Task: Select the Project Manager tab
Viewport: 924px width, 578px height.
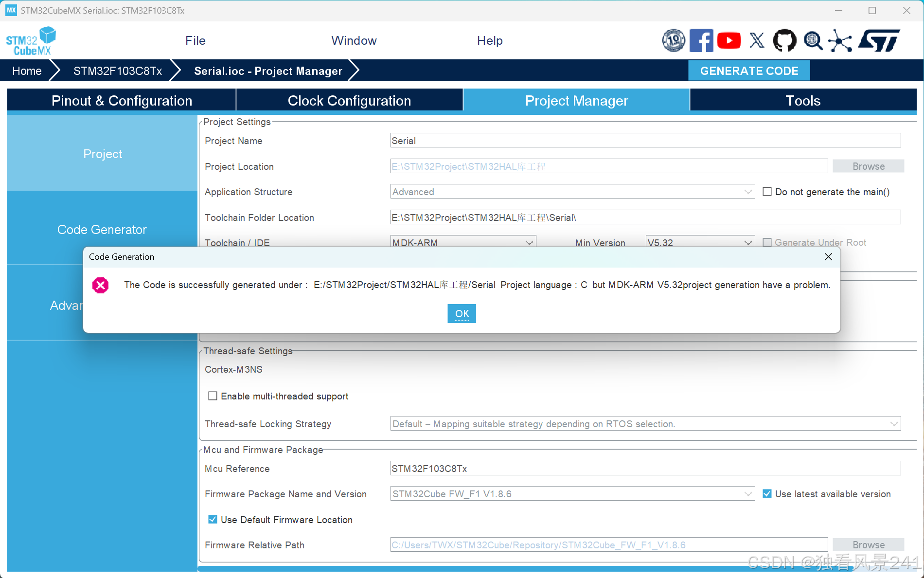Action: 576,101
